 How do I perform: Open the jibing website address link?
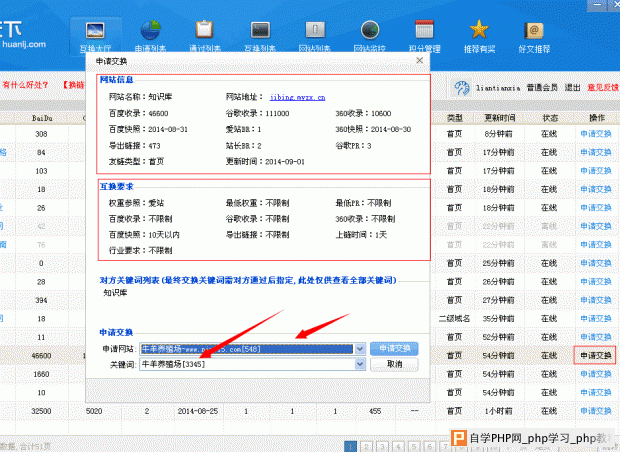[297, 97]
